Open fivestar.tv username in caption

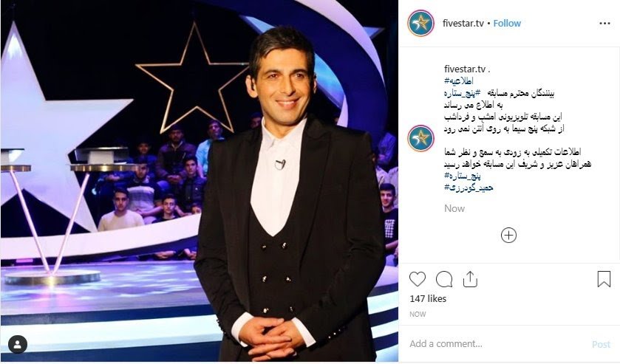click(x=465, y=69)
